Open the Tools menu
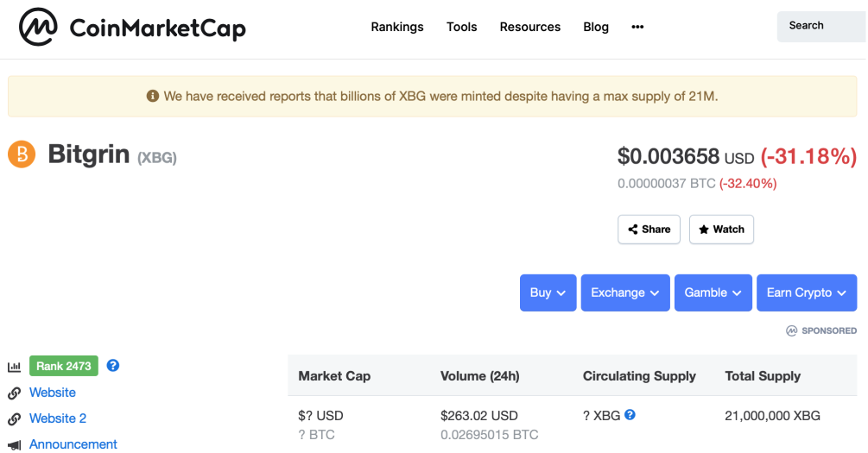Image resolution: width=868 pixels, height=453 pixels. click(462, 27)
